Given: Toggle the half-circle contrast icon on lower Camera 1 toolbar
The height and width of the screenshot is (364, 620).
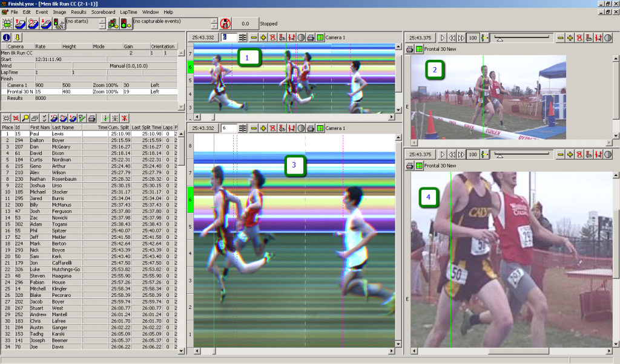Looking at the screenshot, I should [x=301, y=128].
